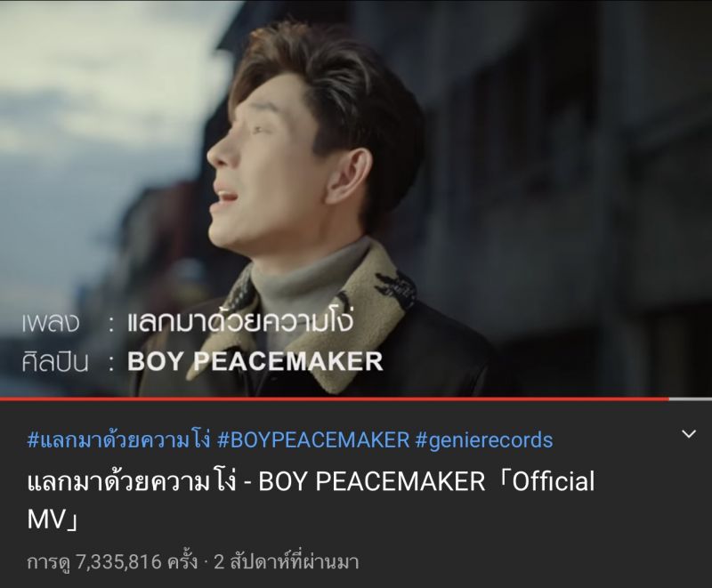This screenshot has width=712, height=588.
Task: Open the #genierecords hashtag link
Action: pos(483,440)
